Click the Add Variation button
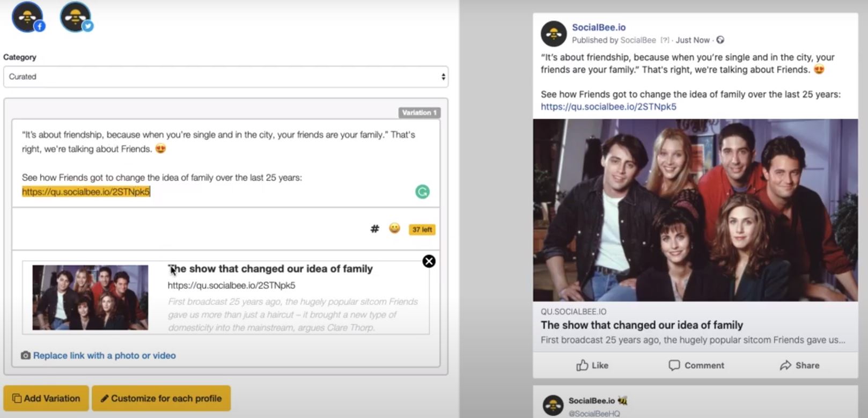Image resolution: width=868 pixels, height=418 pixels. click(46, 398)
